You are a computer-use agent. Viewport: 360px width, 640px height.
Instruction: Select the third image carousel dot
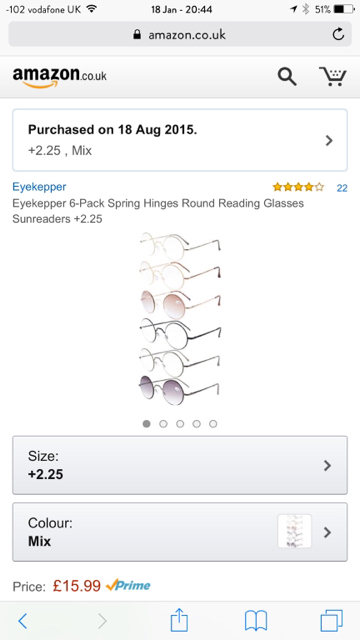[x=180, y=424]
